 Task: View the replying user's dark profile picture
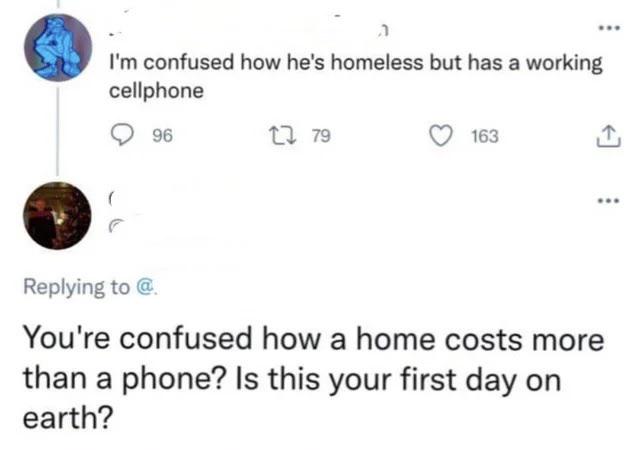(57, 215)
